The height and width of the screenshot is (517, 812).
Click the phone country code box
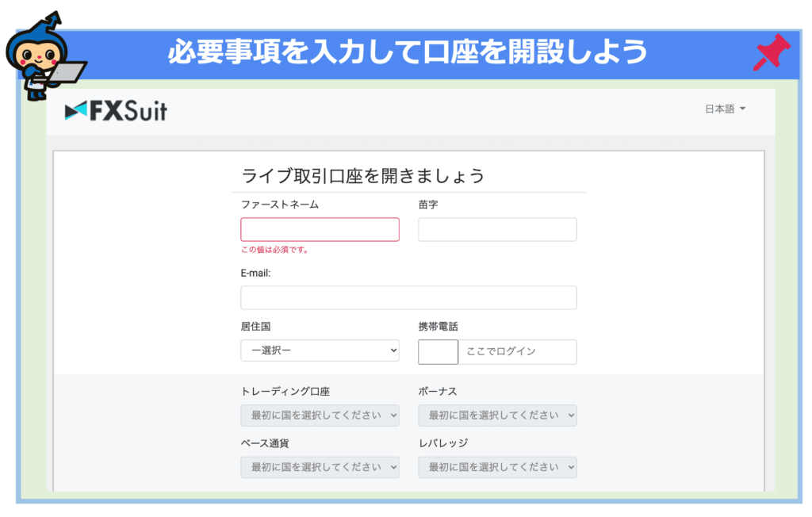tap(438, 352)
